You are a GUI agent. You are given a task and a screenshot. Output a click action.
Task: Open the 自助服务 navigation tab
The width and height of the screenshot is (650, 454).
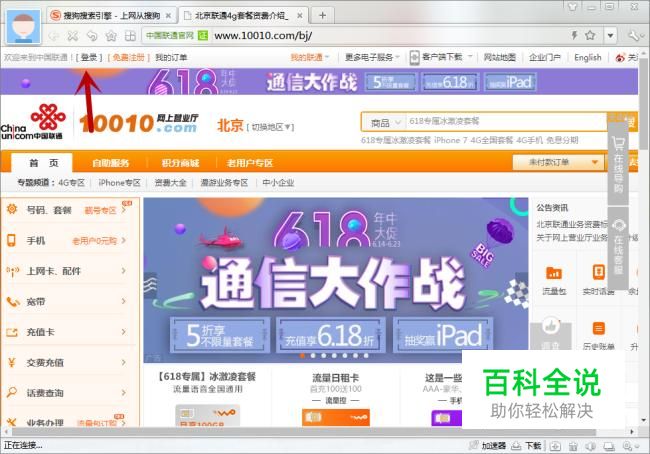click(110, 163)
